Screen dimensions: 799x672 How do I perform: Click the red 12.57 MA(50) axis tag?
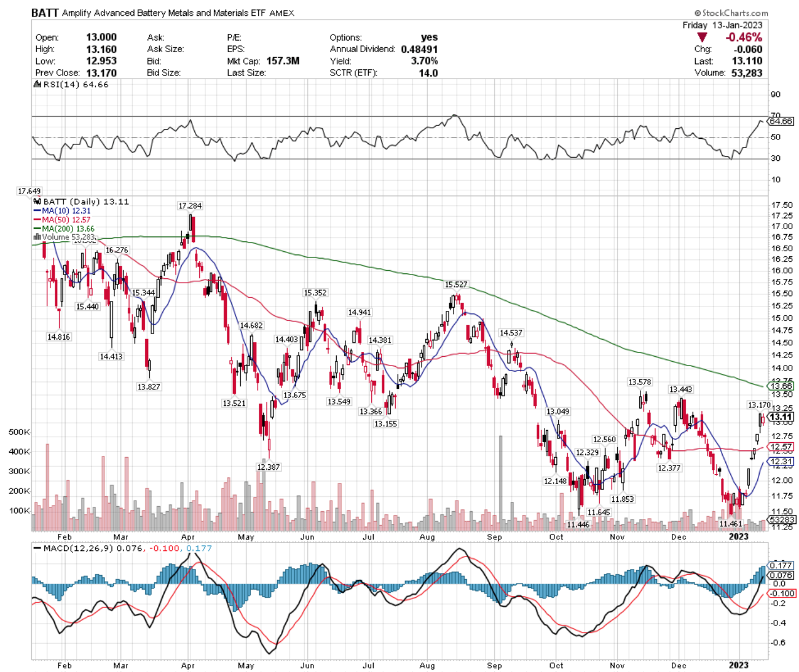(x=782, y=447)
